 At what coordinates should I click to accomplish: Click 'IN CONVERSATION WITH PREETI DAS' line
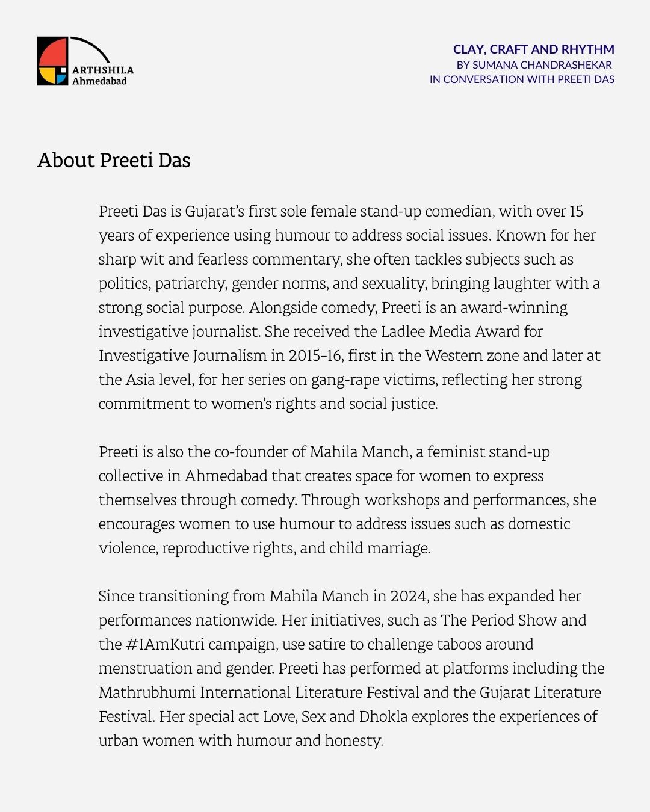522,79
